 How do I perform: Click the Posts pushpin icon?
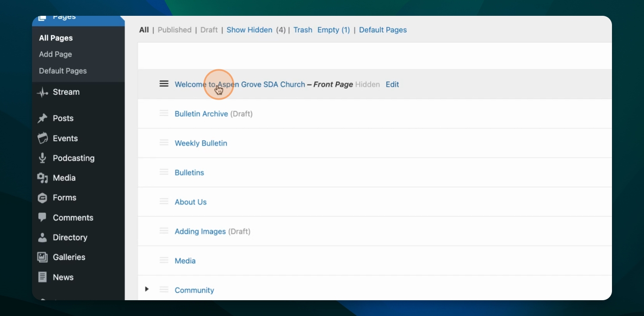point(43,118)
